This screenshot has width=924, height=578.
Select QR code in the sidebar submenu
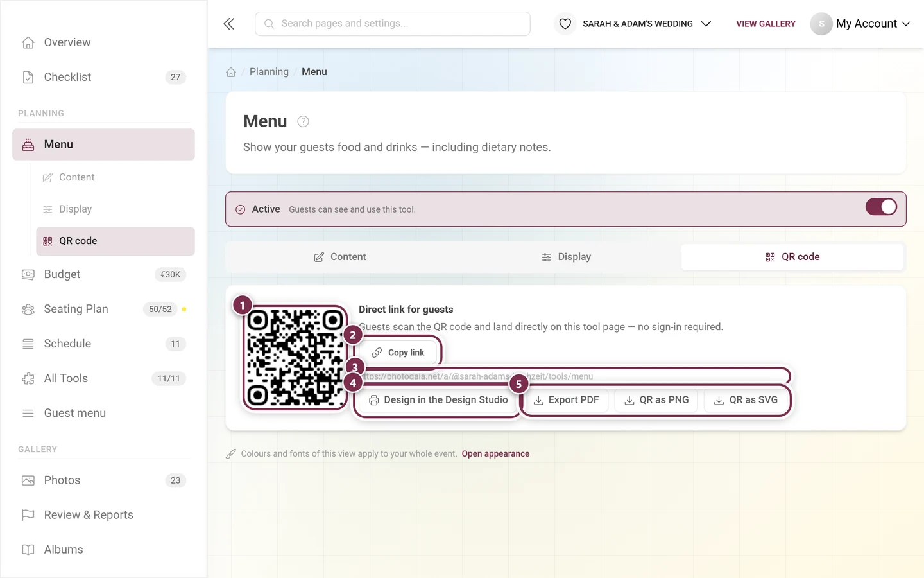coord(116,241)
